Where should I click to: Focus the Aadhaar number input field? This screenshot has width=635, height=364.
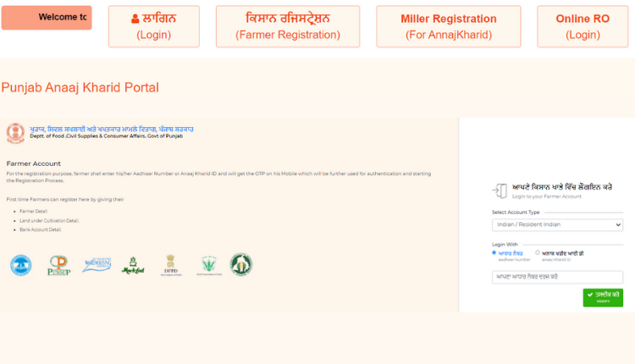(x=557, y=277)
